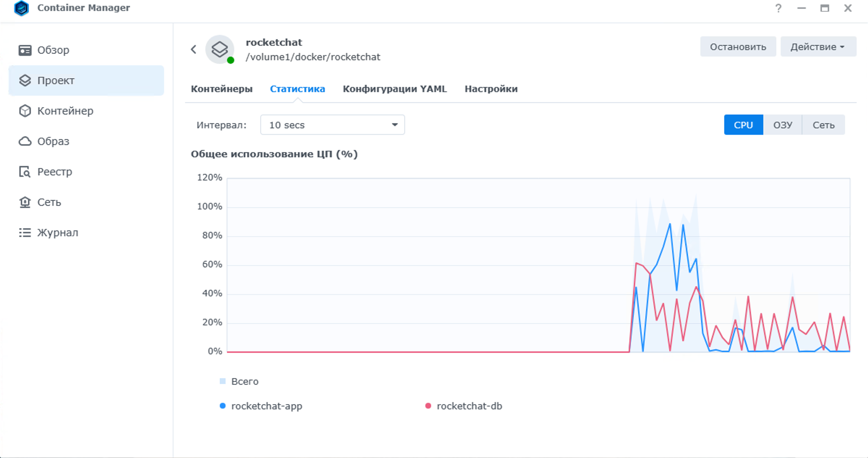This screenshot has width=868, height=458.
Task: Open the Интервал 10 secs dropdown
Action: pyautogui.click(x=332, y=125)
